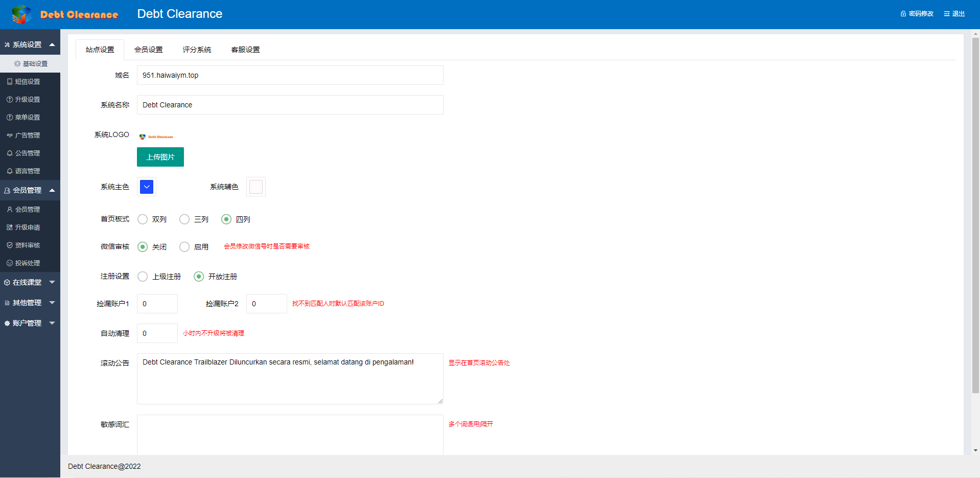
Task: Open 短信设置 sidebar icon item
Action: [27, 82]
